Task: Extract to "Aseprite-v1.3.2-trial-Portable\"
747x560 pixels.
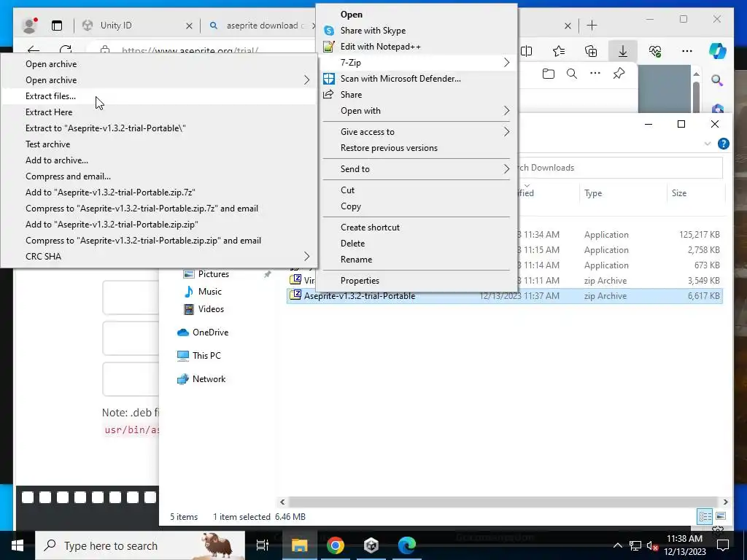Action: pyautogui.click(x=105, y=128)
